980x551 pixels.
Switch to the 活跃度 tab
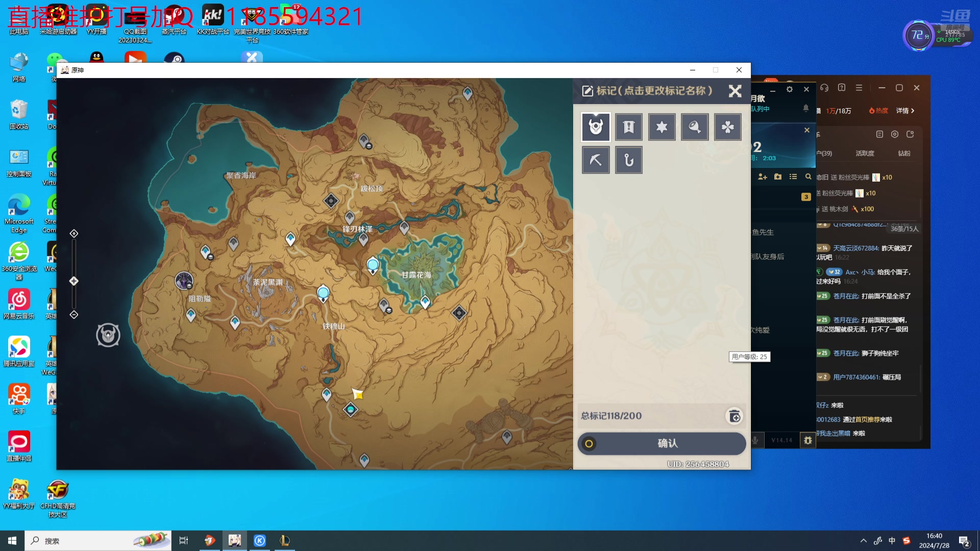coord(865,153)
